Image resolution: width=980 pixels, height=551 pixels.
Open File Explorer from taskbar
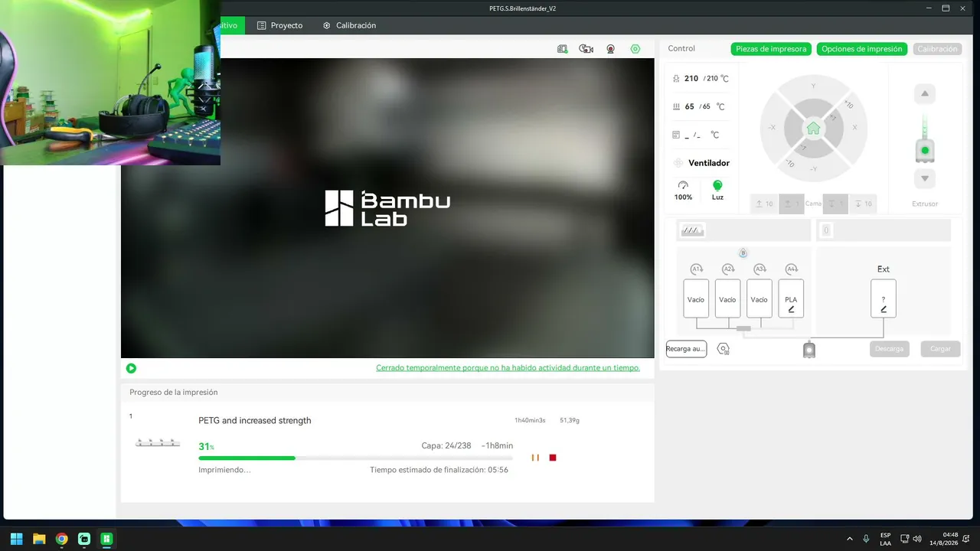pyautogui.click(x=39, y=539)
